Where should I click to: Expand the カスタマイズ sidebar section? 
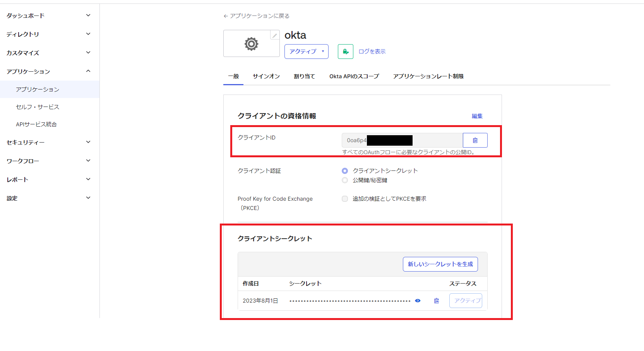(50, 53)
